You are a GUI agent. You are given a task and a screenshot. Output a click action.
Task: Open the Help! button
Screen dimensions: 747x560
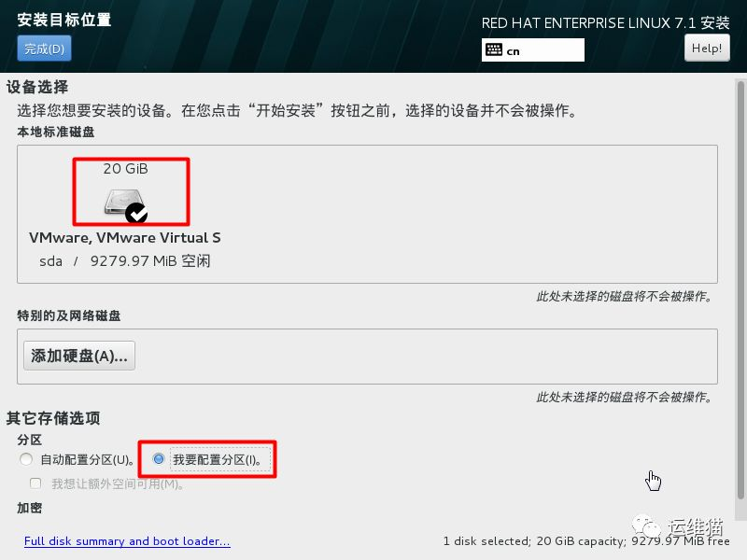[707, 49]
